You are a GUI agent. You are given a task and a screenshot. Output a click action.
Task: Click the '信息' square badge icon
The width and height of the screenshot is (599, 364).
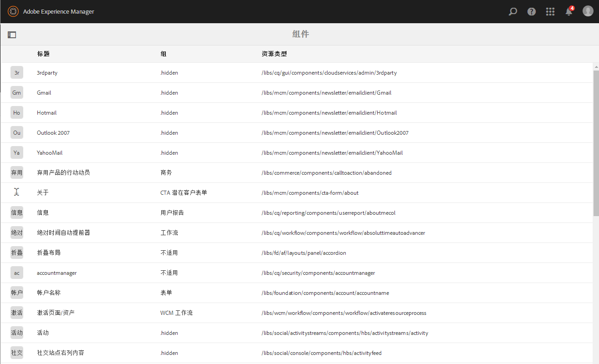click(17, 213)
